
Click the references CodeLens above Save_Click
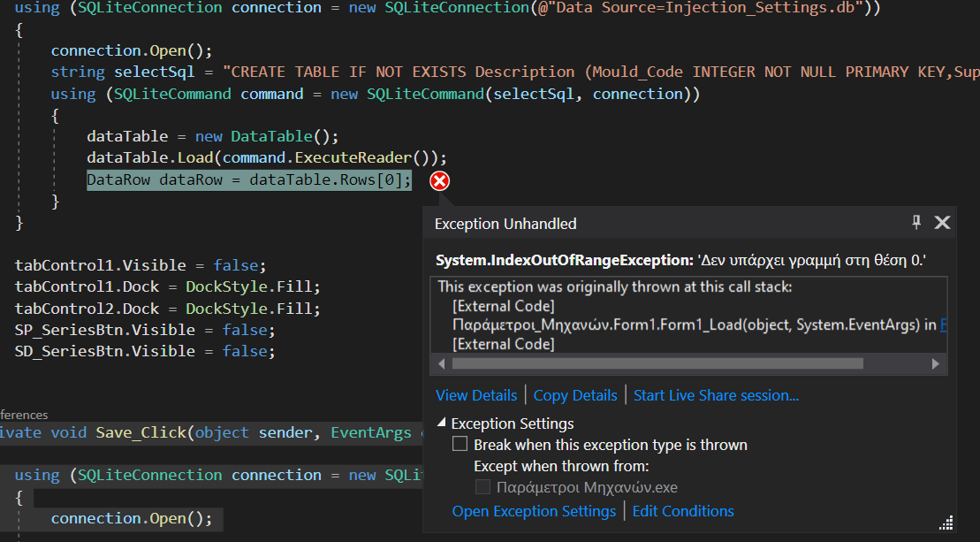[24, 415]
